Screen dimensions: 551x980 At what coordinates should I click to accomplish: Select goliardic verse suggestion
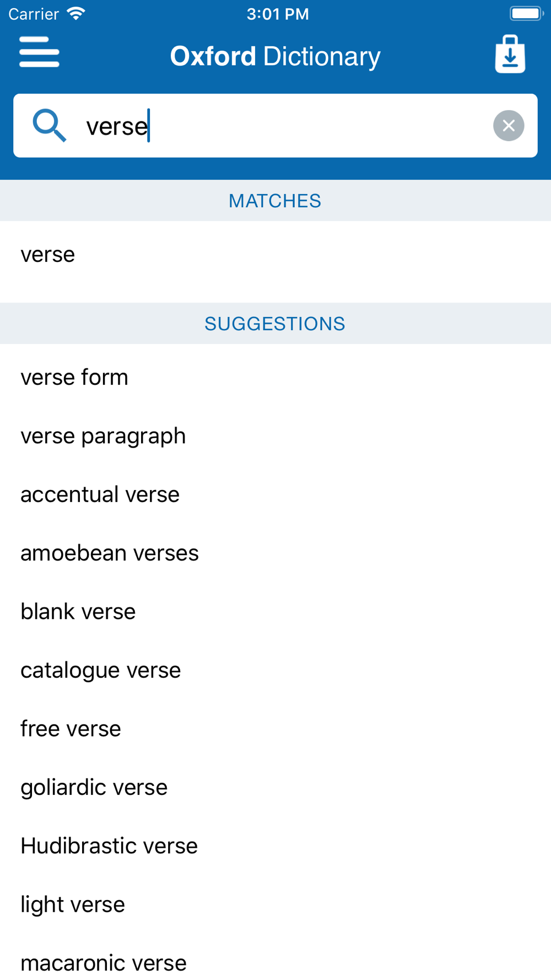pos(275,787)
